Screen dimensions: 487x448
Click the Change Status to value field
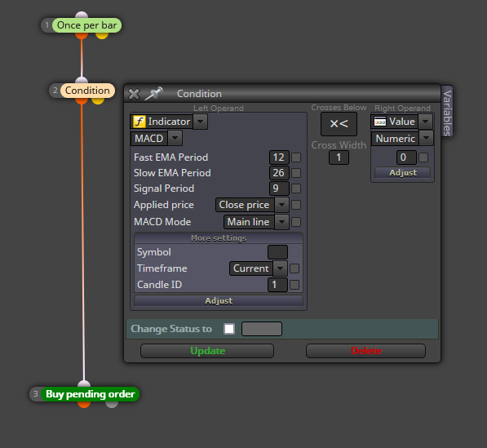(262, 329)
